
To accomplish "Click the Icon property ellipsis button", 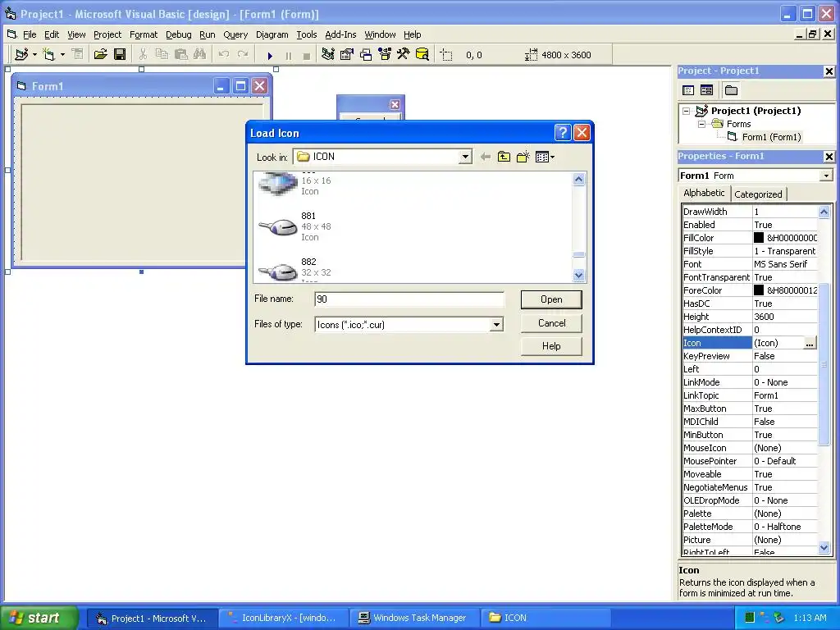I will tap(810, 344).
